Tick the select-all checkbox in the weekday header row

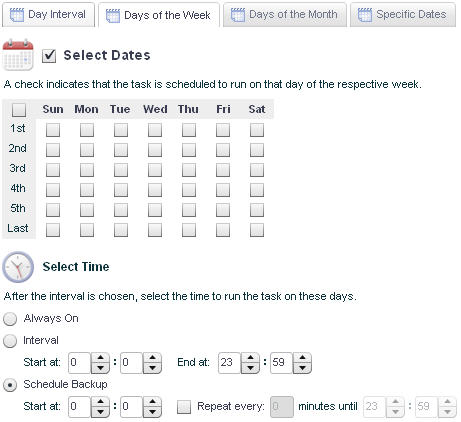point(19,110)
